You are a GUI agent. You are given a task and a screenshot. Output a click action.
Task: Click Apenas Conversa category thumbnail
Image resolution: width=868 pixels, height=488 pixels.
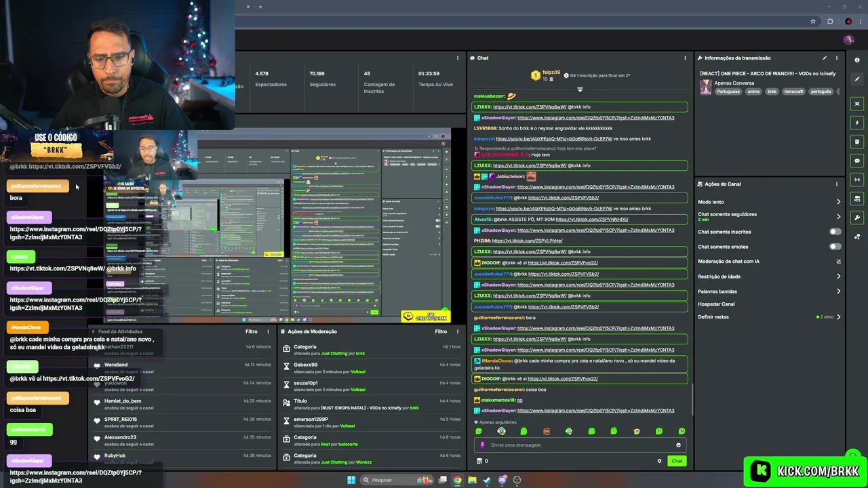point(706,87)
